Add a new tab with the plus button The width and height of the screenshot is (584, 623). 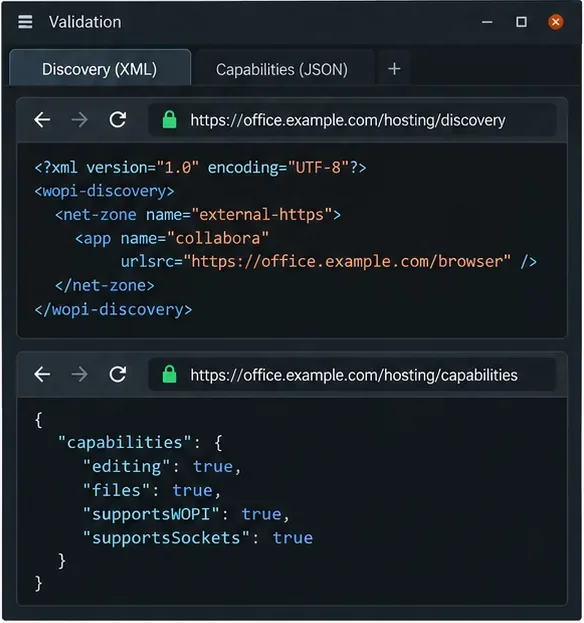click(x=394, y=69)
